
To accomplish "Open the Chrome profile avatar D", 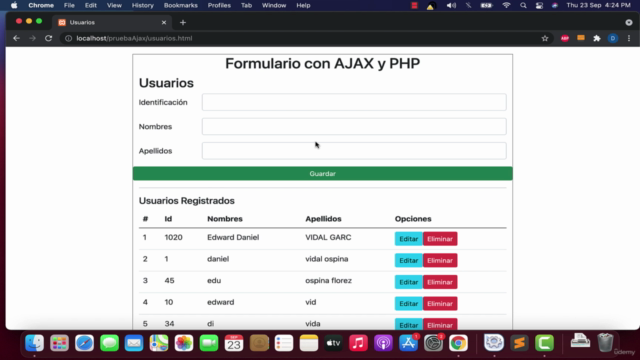I will tap(613, 38).
